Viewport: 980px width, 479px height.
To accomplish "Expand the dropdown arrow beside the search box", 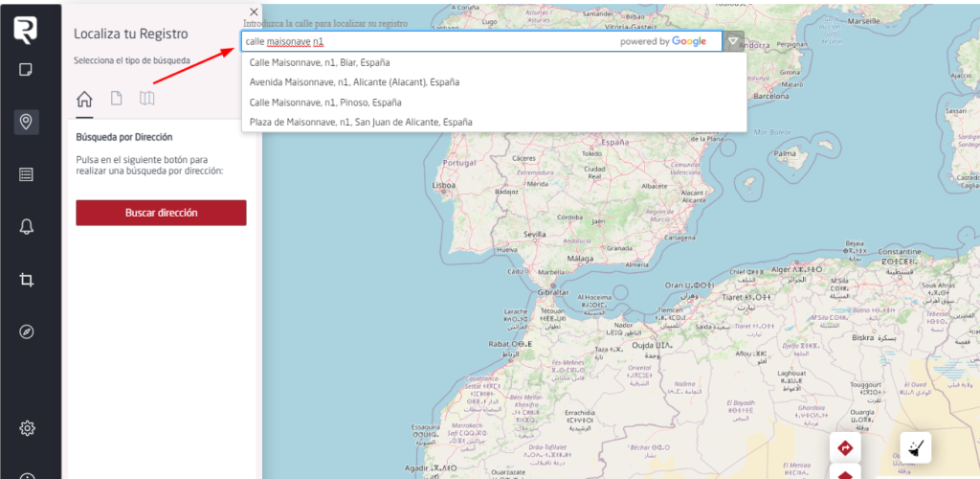I will (x=733, y=41).
